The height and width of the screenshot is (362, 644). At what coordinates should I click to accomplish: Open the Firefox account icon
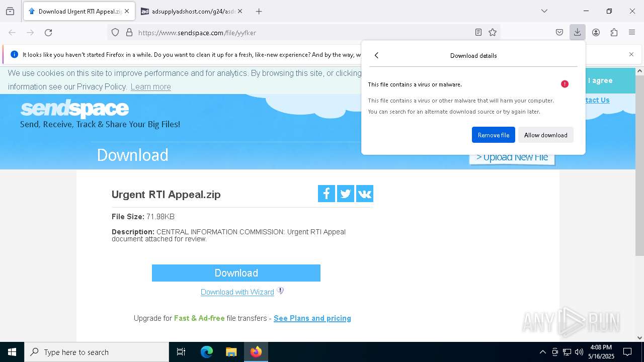596,33
